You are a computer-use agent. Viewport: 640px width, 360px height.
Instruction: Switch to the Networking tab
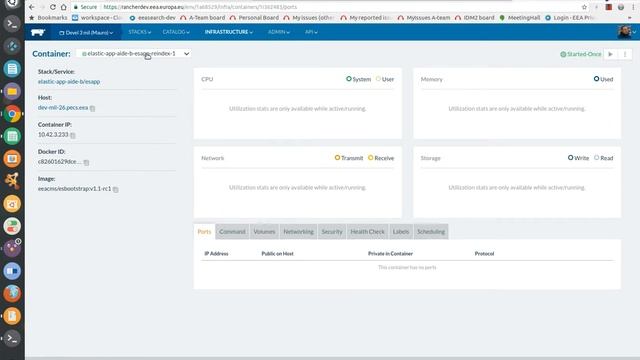click(298, 231)
